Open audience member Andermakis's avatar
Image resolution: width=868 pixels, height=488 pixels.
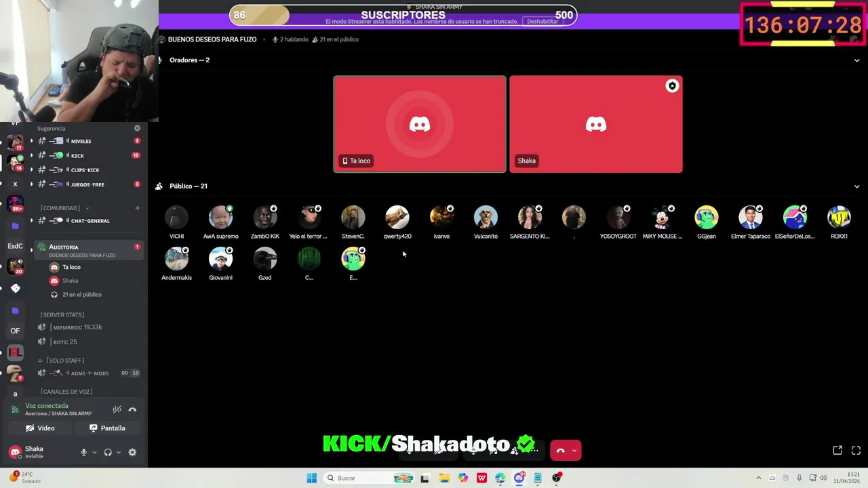[x=177, y=259]
